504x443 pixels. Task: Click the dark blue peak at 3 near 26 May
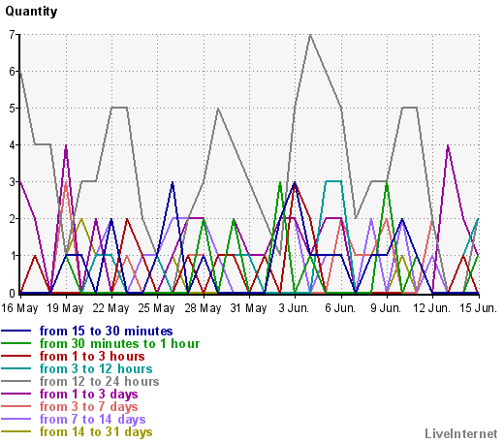(x=173, y=182)
